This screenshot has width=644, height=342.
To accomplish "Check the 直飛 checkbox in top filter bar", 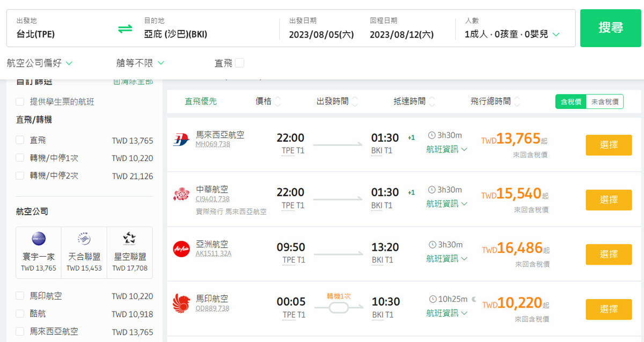I will pos(239,63).
